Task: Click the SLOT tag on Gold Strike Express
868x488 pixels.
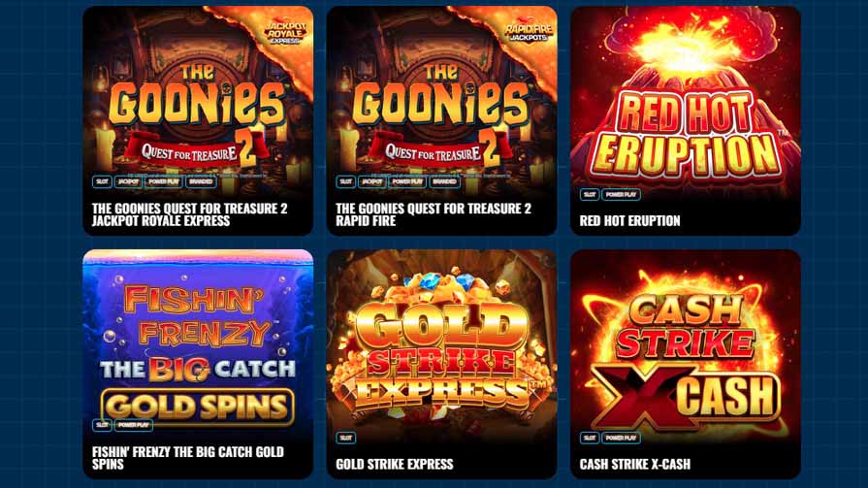Action: (345, 438)
